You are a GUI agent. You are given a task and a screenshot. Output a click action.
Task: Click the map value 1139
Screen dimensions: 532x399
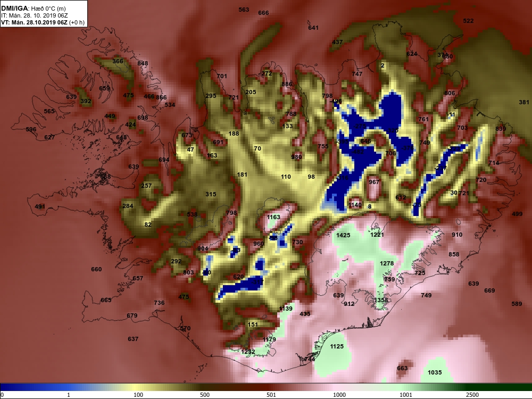click(285, 309)
